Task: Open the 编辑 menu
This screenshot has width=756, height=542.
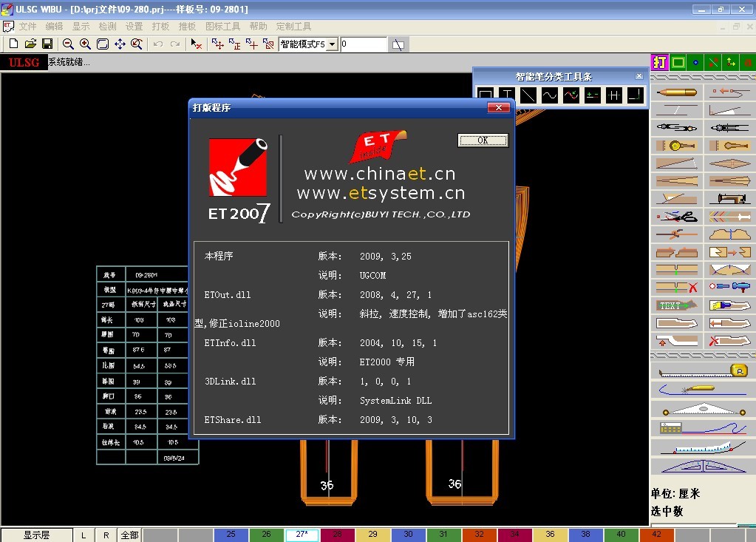Action: tap(54, 26)
